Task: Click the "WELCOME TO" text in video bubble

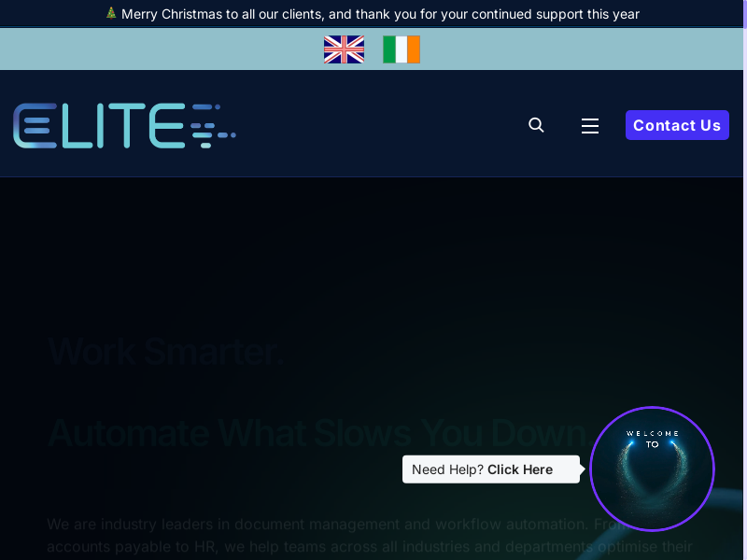Action: point(652,439)
